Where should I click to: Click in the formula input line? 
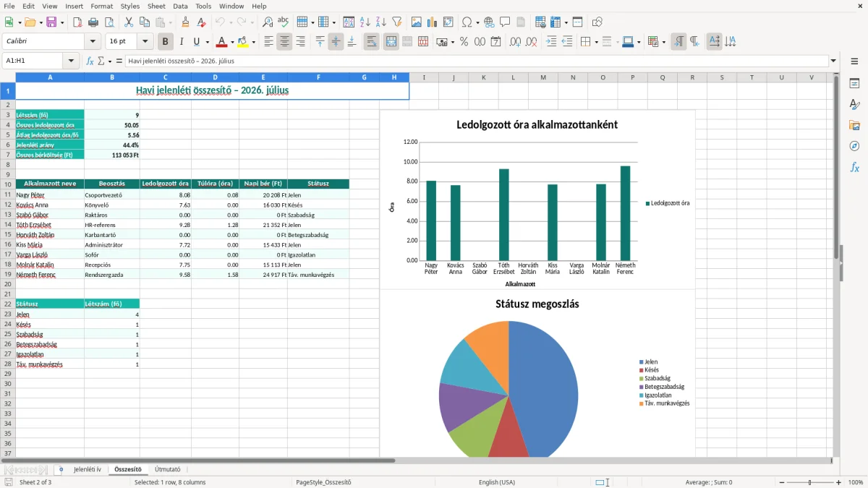(476, 61)
